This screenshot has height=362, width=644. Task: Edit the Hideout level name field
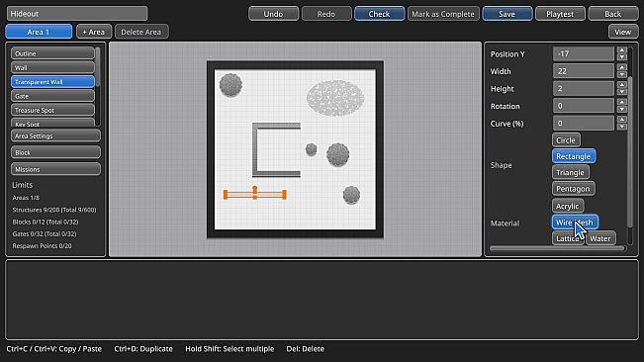click(x=77, y=14)
